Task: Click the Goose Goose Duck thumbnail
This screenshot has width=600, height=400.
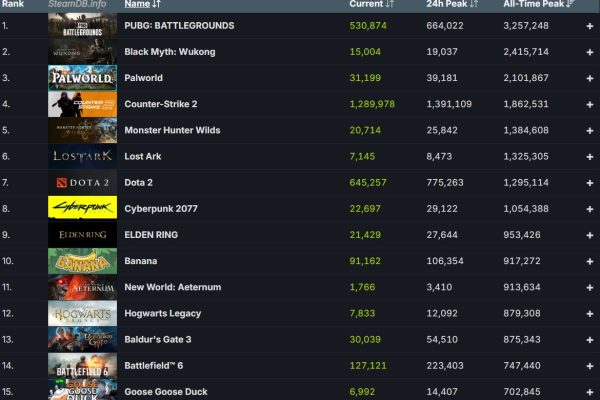Action: (82, 390)
